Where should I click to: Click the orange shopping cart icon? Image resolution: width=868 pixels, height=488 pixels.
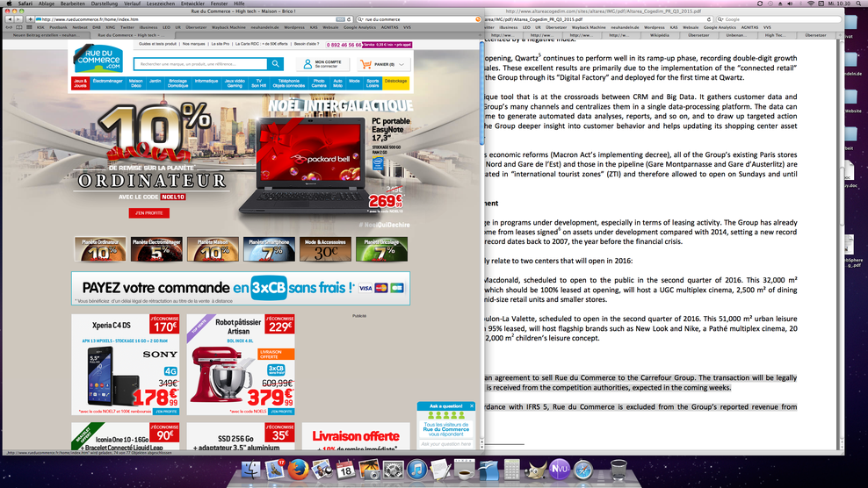coord(365,64)
